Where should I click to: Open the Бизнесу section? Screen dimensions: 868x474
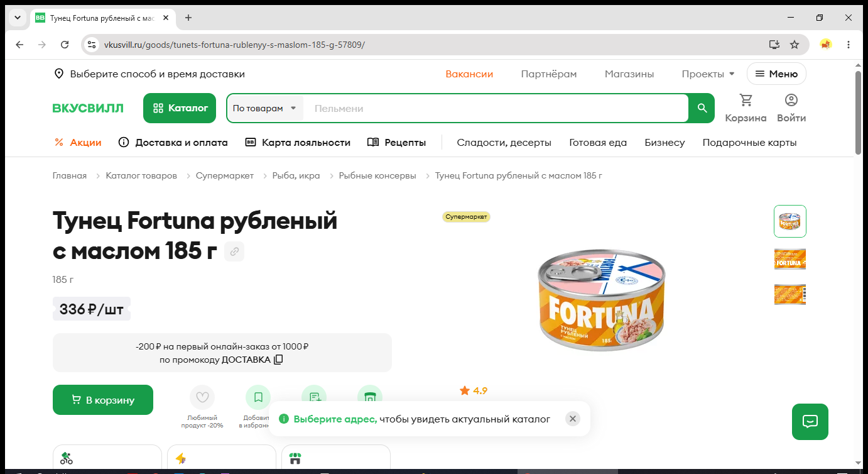665,143
